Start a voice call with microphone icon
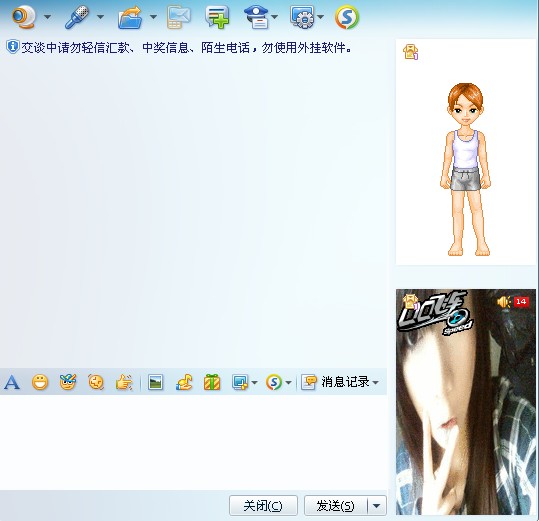 point(77,16)
